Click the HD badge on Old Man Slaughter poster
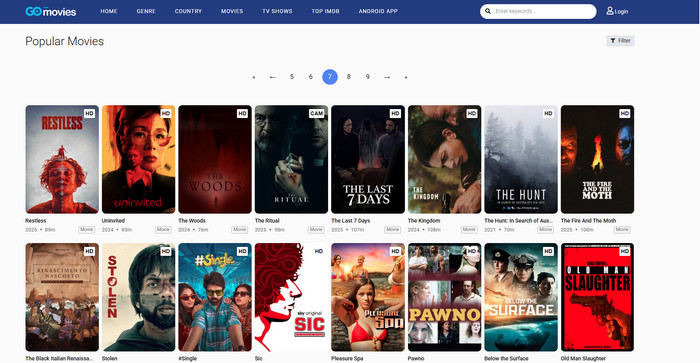The width and height of the screenshot is (700, 363). point(624,251)
